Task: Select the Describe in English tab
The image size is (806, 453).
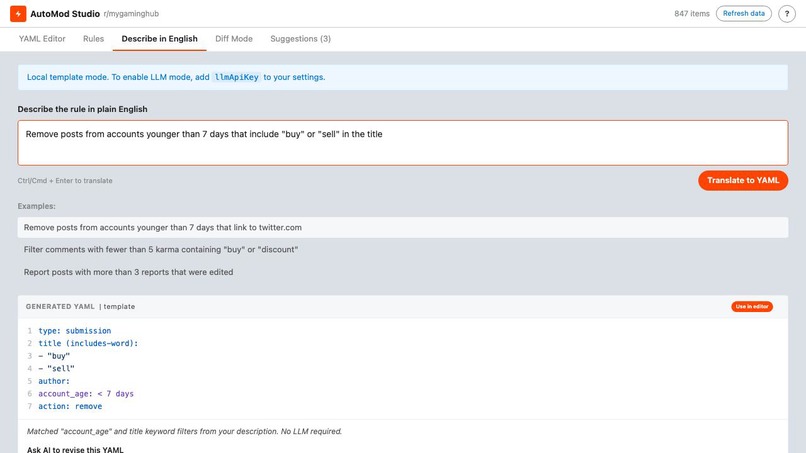Action: click(159, 39)
